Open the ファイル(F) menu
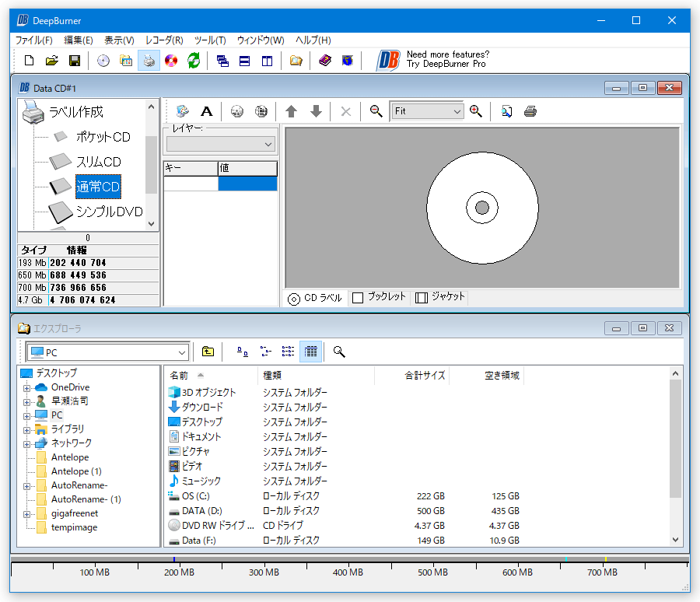Viewport: 700px width, 602px height. pyautogui.click(x=34, y=40)
